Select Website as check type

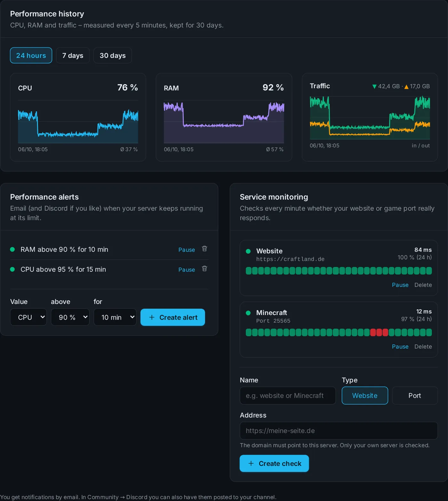[x=365, y=395]
